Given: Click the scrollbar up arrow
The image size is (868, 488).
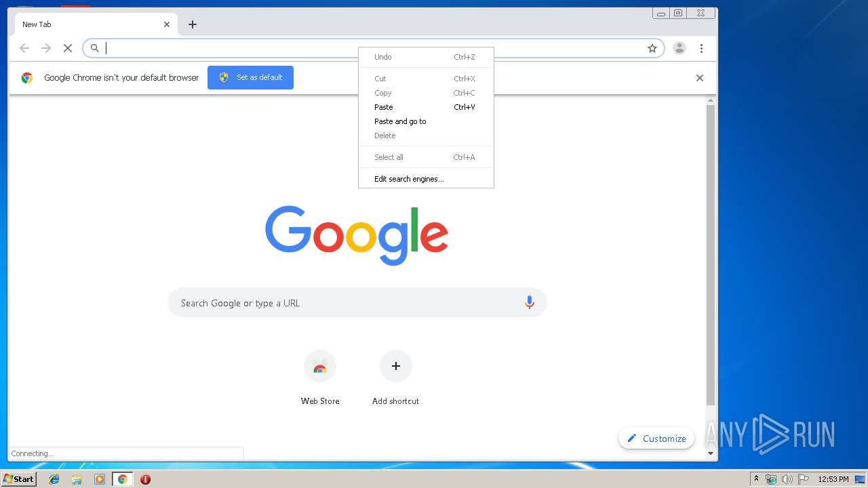Looking at the screenshot, I should [711, 101].
